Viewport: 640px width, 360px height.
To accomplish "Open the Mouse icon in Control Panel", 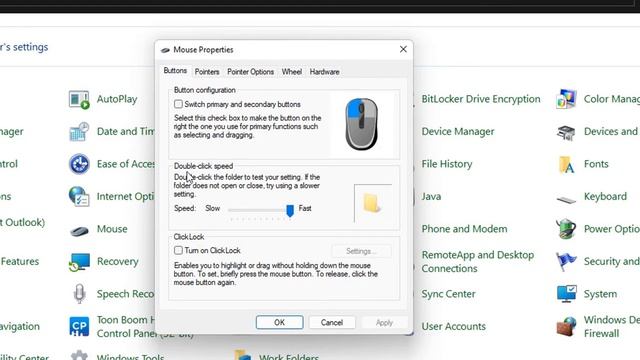I will pos(79,231).
